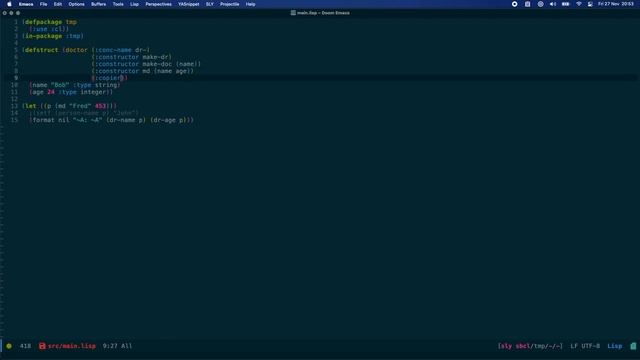The height and width of the screenshot is (360, 640).
Task: Click the "Fred" string on line 13
Action: [x=80, y=106]
